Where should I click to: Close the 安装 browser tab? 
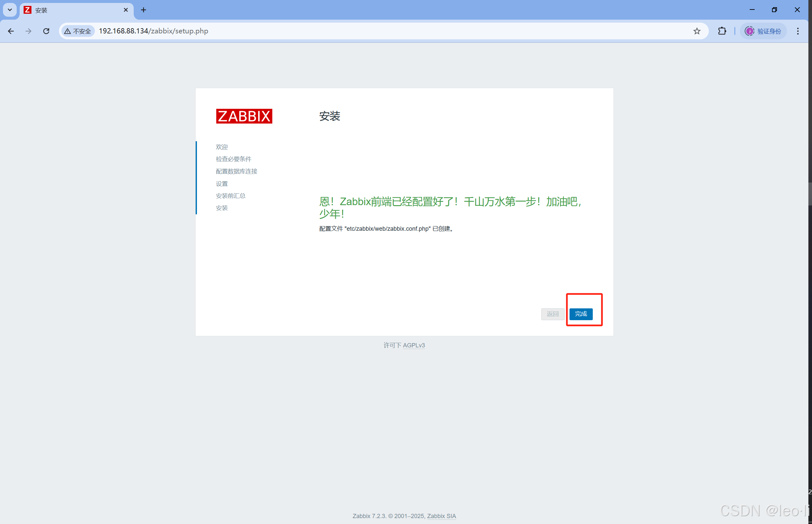click(126, 10)
